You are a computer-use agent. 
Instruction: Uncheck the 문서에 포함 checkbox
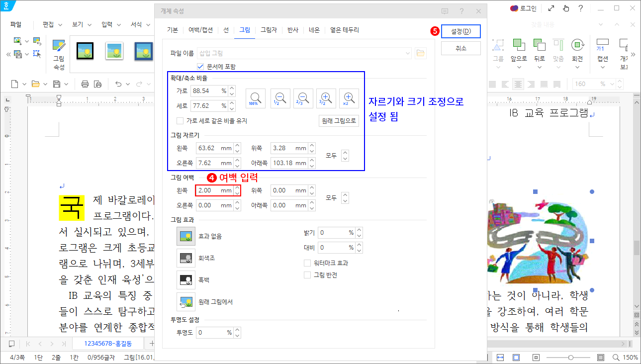pyautogui.click(x=200, y=66)
